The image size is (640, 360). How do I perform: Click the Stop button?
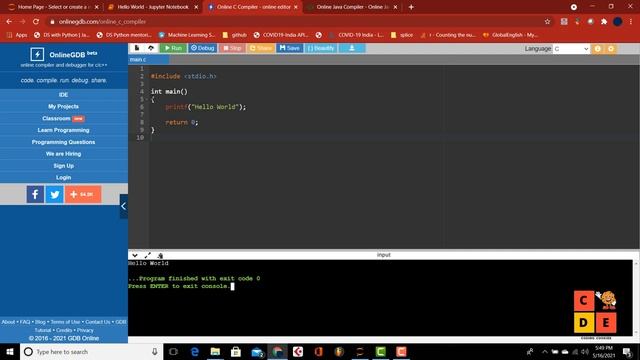click(x=232, y=48)
